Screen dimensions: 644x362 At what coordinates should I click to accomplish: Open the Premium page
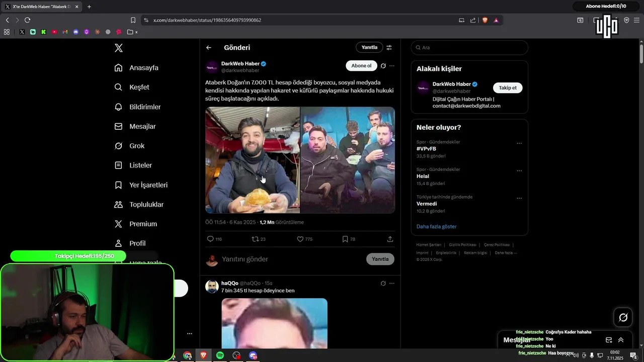click(x=135, y=224)
